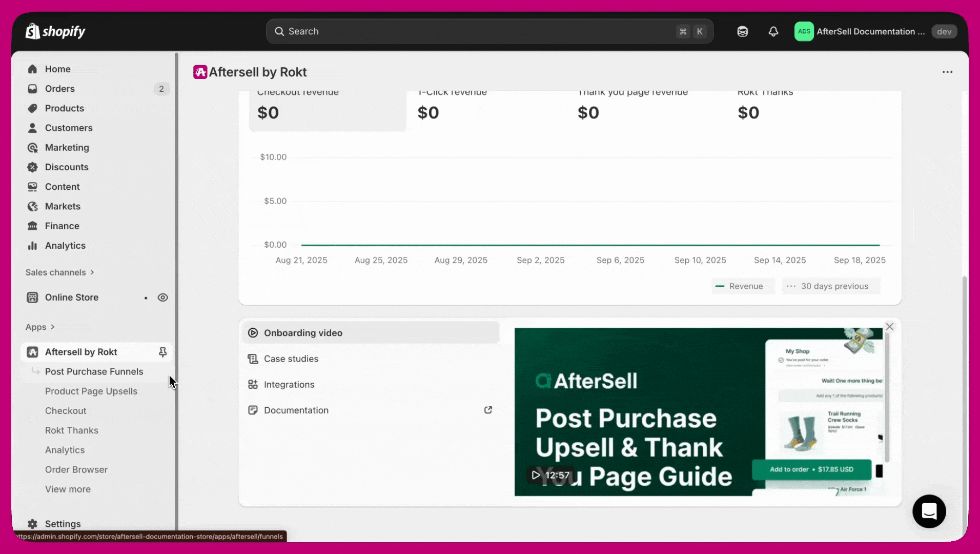
Task: Click the Customers person icon
Action: (x=32, y=128)
